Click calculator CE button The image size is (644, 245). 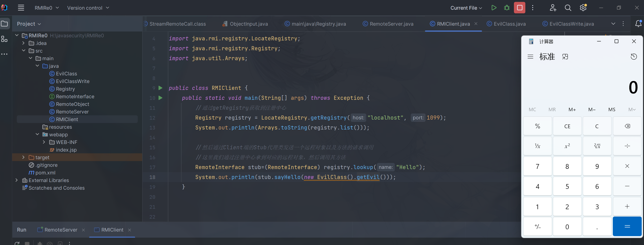[x=567, y=126]
